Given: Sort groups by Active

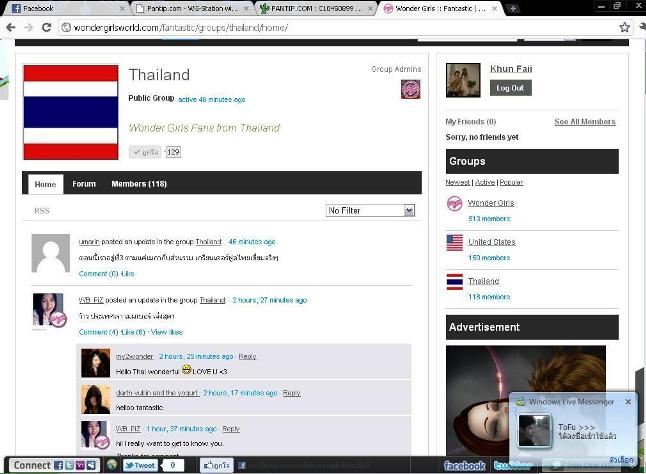Looking at the screenshot, I should coord(485,182).
